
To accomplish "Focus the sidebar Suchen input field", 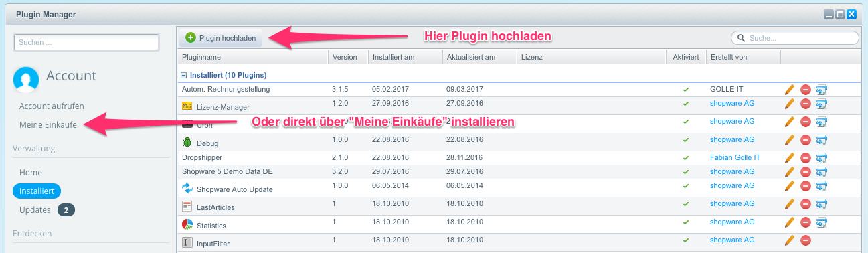I will pyautogui.click(x=86, y=42).
